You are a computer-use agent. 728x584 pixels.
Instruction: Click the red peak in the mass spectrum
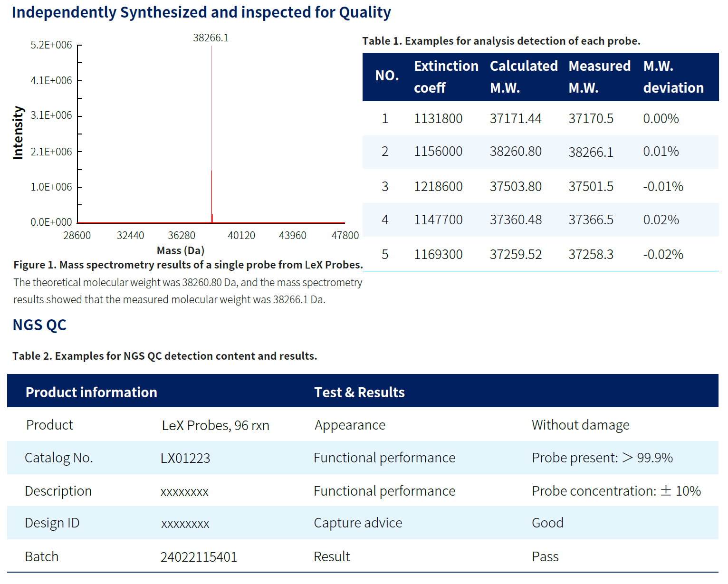211,195
